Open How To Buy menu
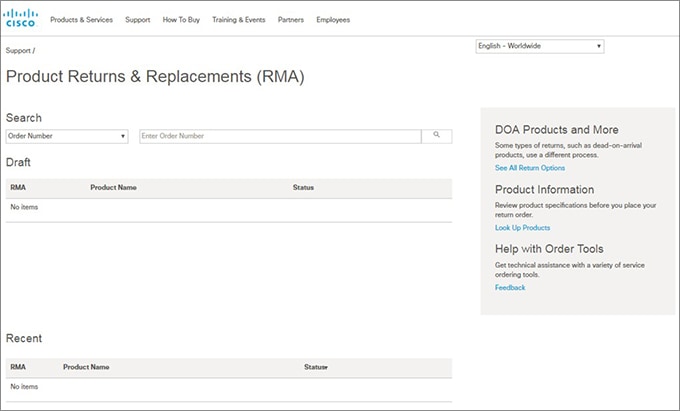The image size is (680, 411). (181, 20)
